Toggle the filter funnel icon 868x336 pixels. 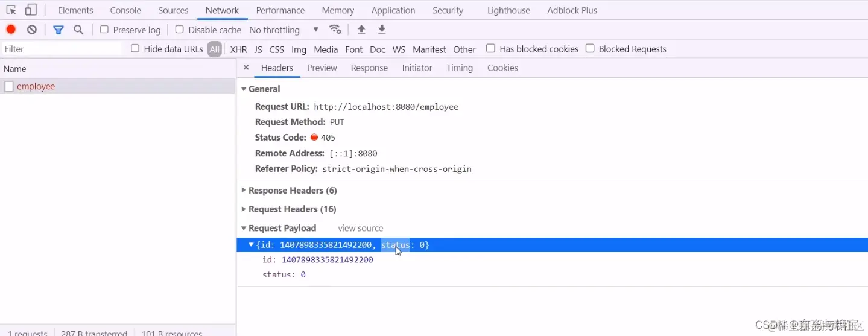pyautogui.click(x=59, y=30)
